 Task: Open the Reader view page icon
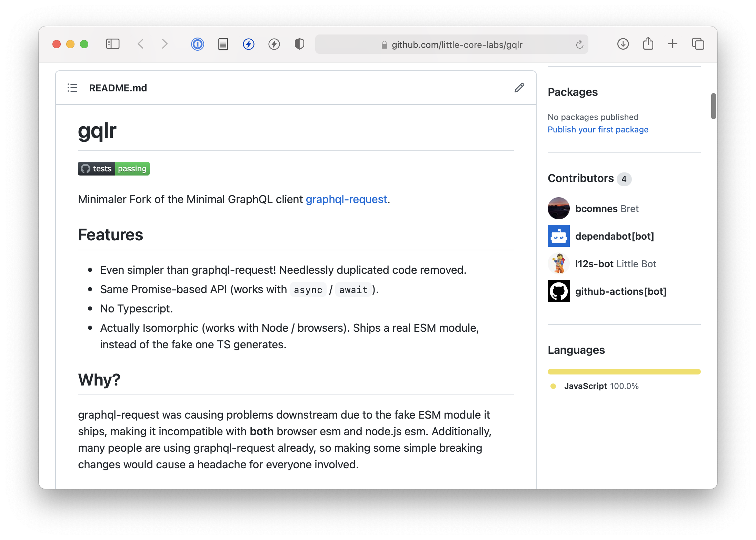223,44
